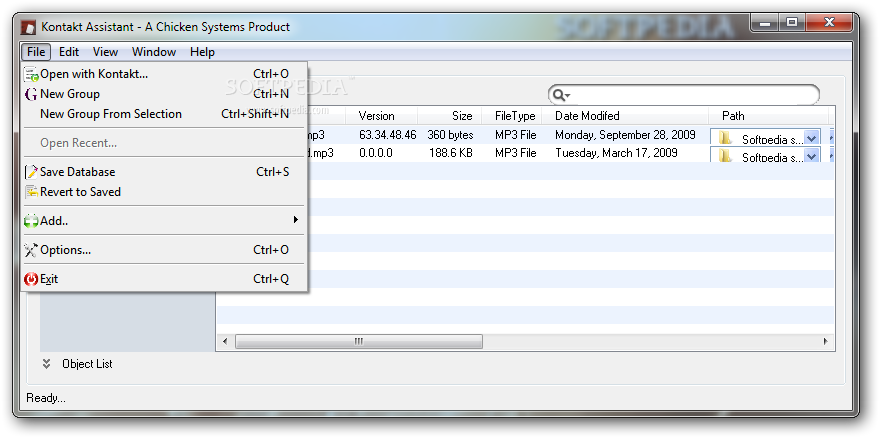Select Options... menu entry
The width and height of the screenshot is (880, 438).
pyautogui.click(x=164, y=250)
